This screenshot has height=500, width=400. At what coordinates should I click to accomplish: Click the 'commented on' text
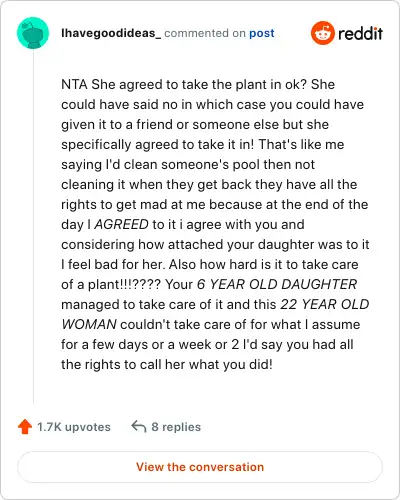click(205, 33)
